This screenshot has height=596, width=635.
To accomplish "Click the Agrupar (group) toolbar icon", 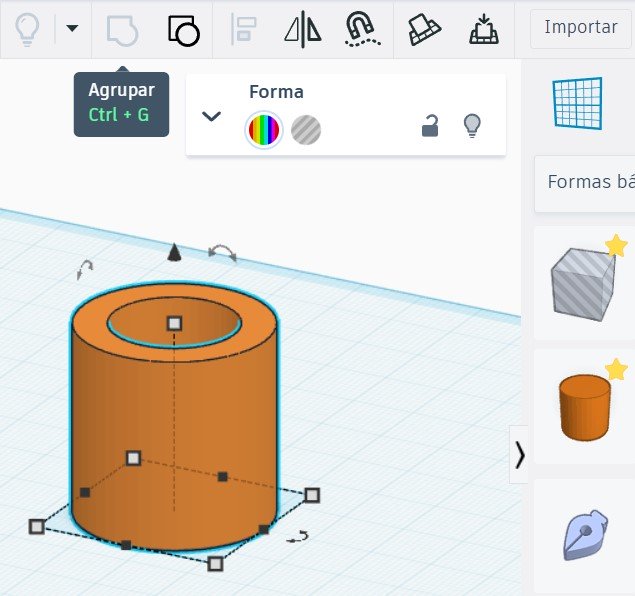I will tap(121, 29).
